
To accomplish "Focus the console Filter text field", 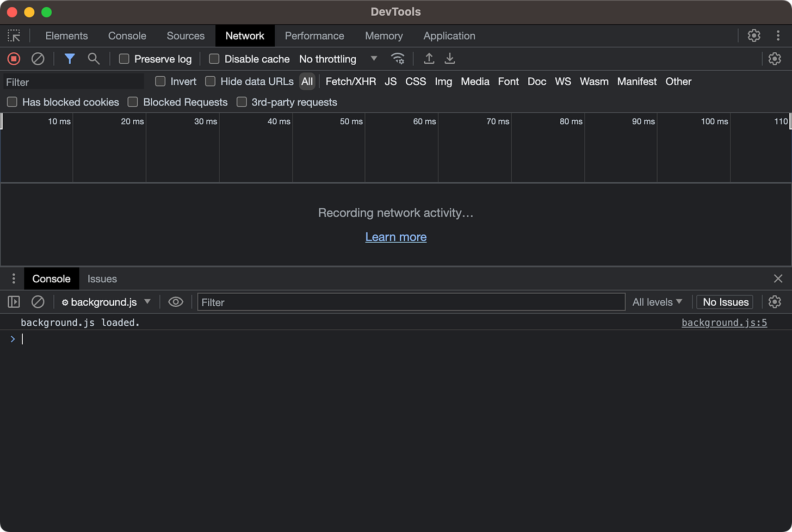I will point(411,302).
